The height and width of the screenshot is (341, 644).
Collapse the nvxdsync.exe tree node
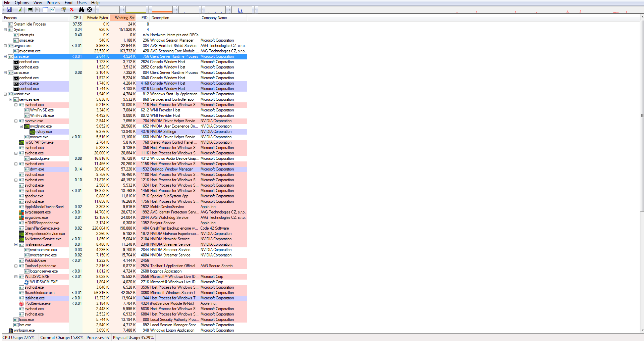coord(21,127)
